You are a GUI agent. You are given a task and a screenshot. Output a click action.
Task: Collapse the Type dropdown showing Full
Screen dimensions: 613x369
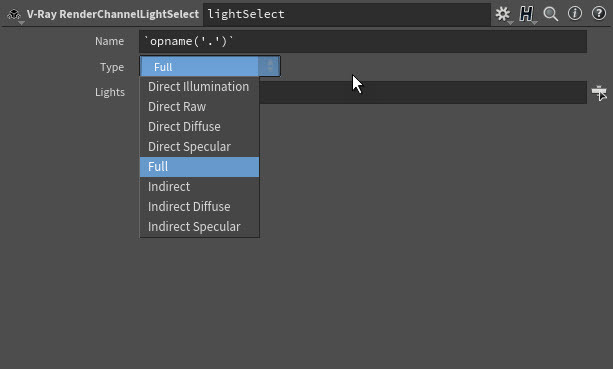coord(210,66)
